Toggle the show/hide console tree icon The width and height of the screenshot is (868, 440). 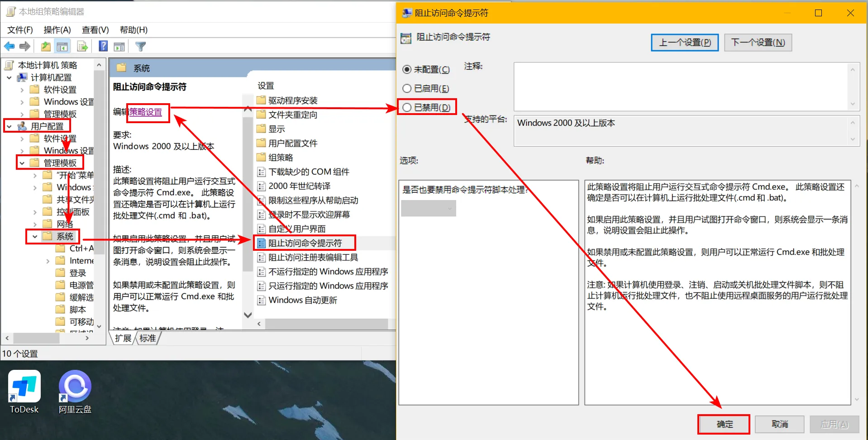[62, 46]
